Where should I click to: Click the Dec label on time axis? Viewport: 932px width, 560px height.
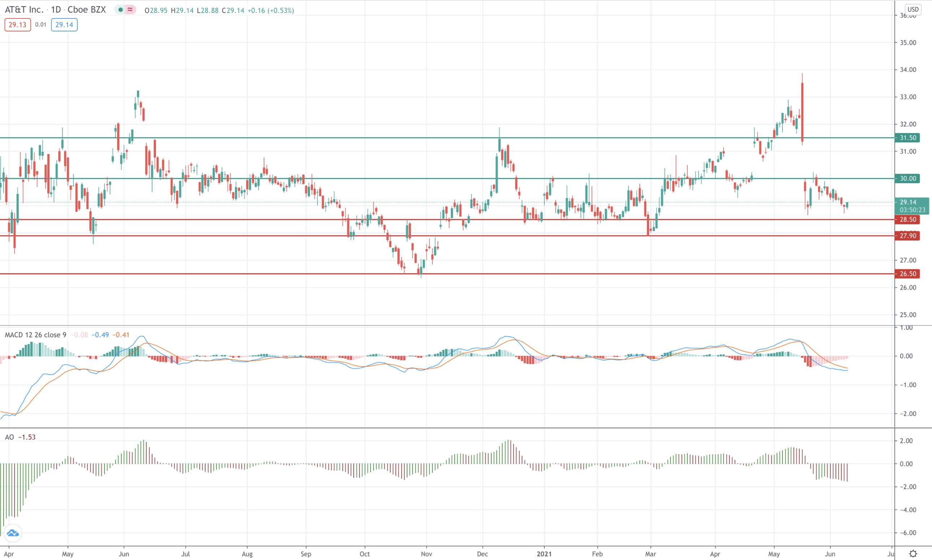click(482, 554)
